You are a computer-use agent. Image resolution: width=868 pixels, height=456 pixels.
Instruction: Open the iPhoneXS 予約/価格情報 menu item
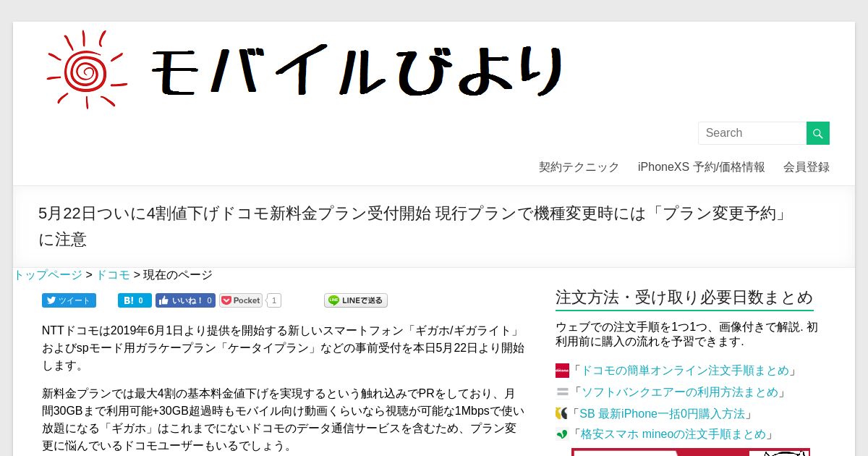701,167
